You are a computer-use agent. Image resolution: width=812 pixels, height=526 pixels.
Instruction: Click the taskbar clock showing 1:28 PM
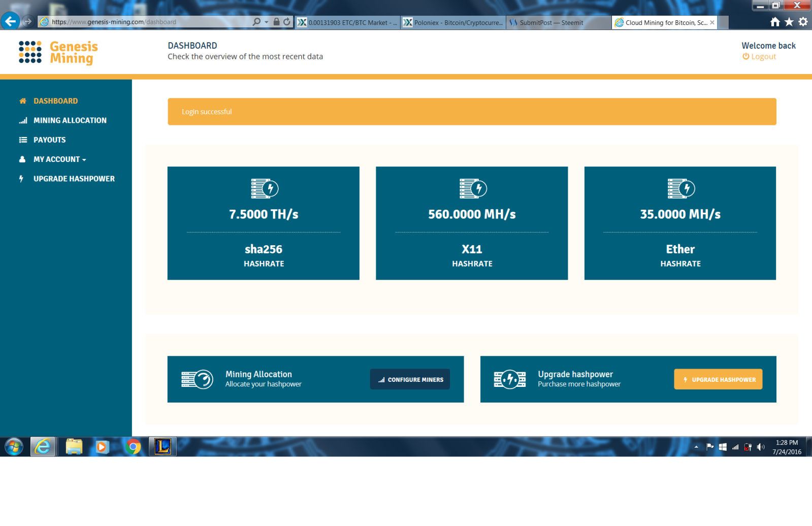point(787,447)
